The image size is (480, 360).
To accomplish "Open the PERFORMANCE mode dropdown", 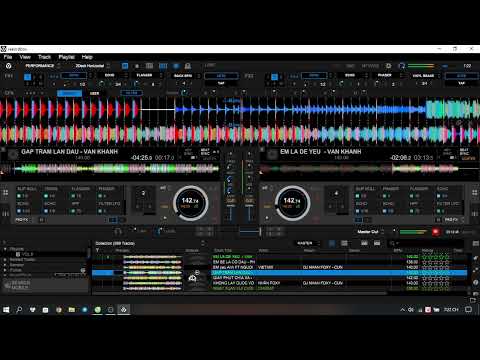I will point(42,66).
